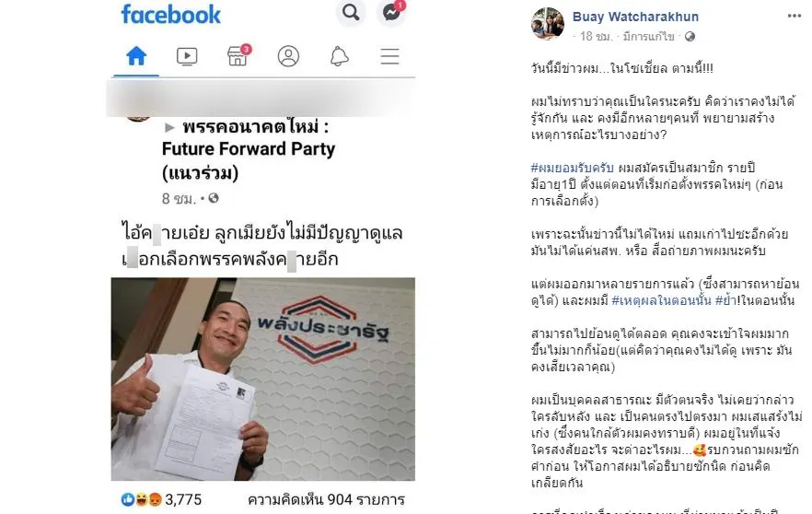Open the Facebook search icon
The width and height of the screenshot is (812, 514).
(x=351, y=13)
